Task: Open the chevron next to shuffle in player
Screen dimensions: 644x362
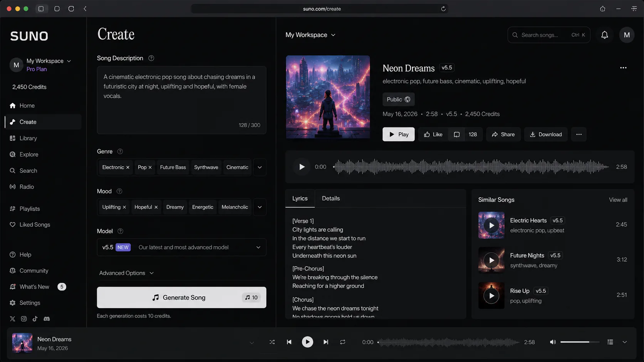Action: (252, 342)
